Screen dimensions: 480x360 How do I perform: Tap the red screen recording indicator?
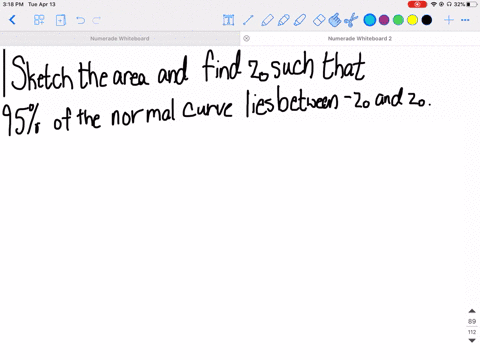[x=417, y=4]
